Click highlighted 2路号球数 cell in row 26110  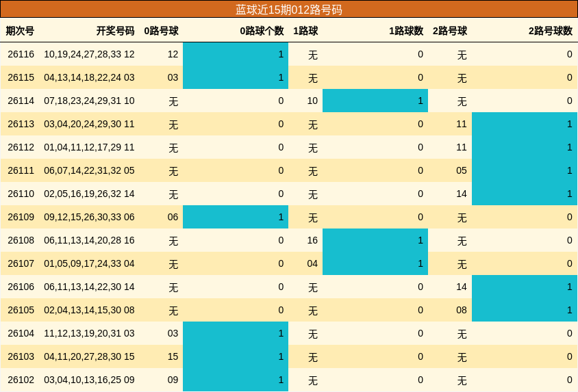[525, 194]
